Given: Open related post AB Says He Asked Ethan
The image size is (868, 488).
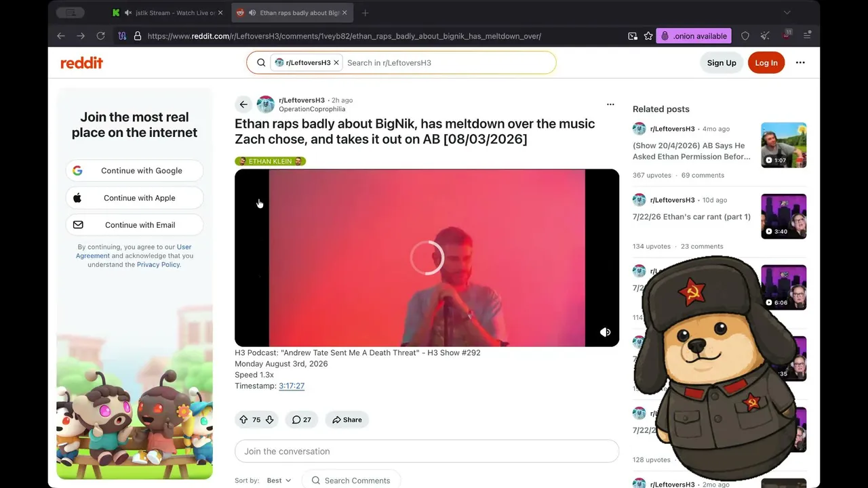Looking at the screenshot, I should pyautogui.click(x=692, y=150).
